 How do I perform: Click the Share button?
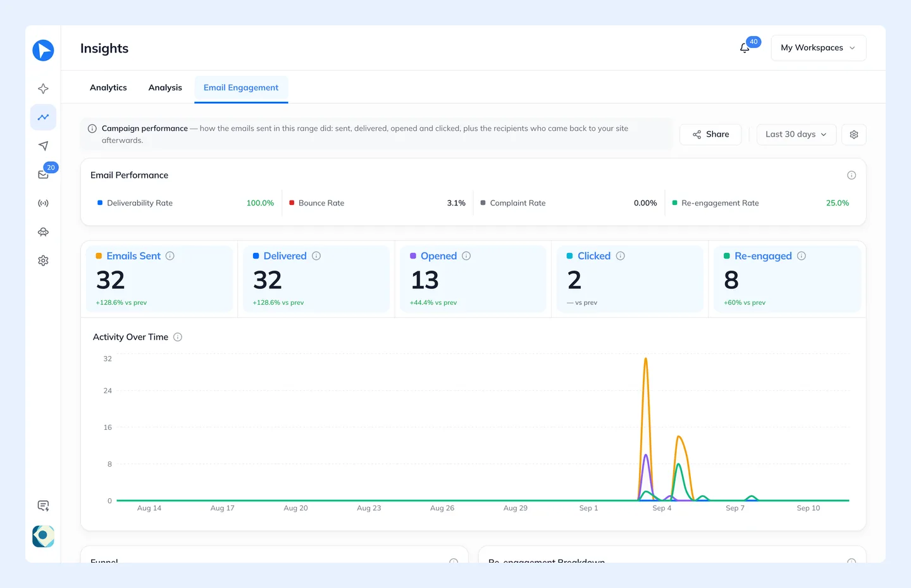[x=710, y=135]
